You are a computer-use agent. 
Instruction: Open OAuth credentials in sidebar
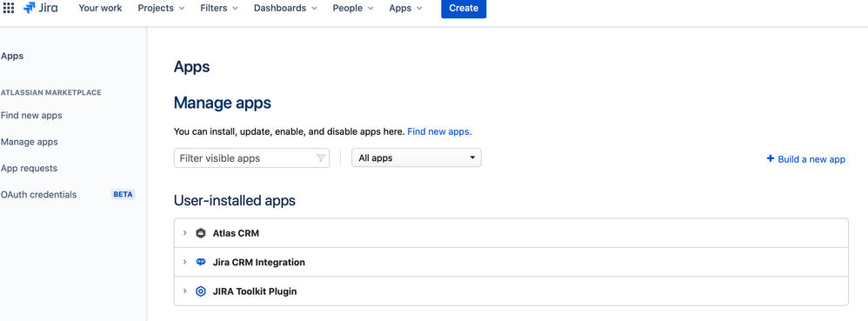pyautogui.click(x=39, y=195)
